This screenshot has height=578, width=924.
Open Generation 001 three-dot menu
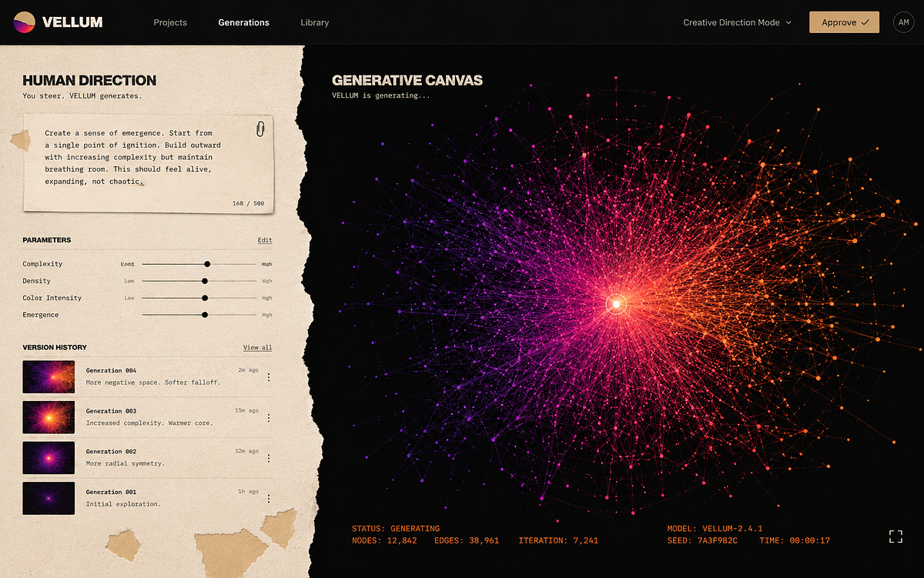click(x=269, y=499)
